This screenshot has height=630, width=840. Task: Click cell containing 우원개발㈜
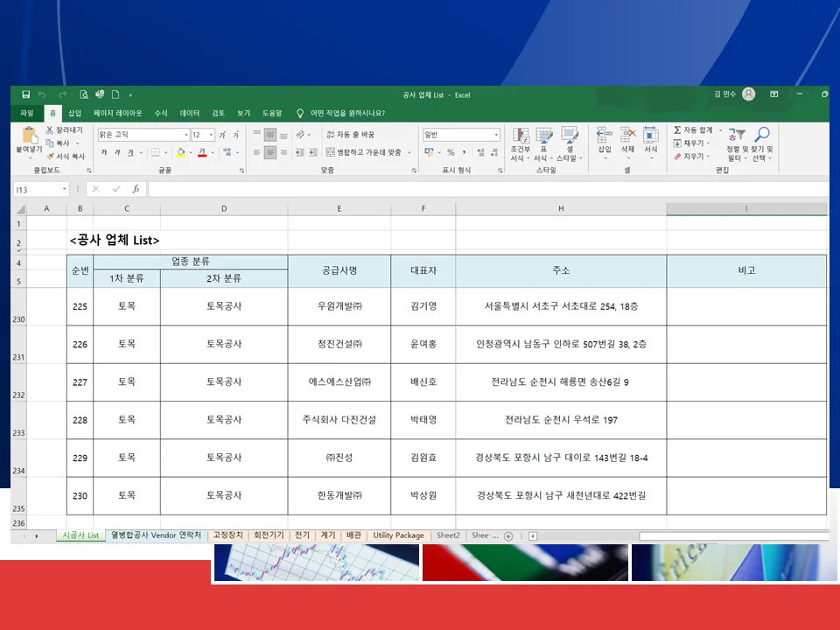tap(339, 306)
